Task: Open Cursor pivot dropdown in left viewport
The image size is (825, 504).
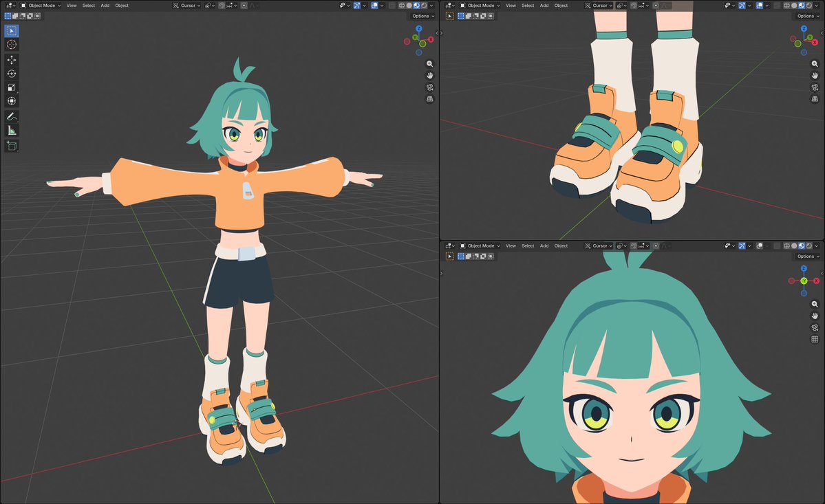Action: point(186,6)
